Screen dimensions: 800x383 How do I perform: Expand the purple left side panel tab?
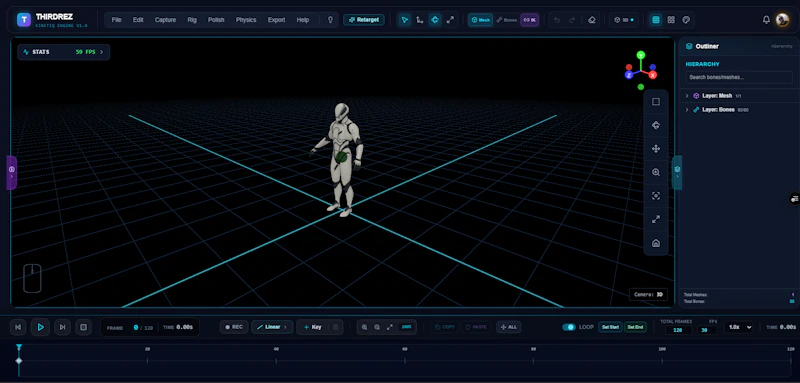click(x=12, y=172)
